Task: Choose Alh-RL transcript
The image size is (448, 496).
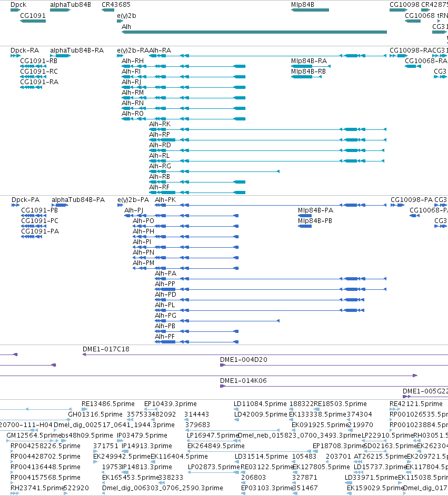Action: [x=267, y=161]
